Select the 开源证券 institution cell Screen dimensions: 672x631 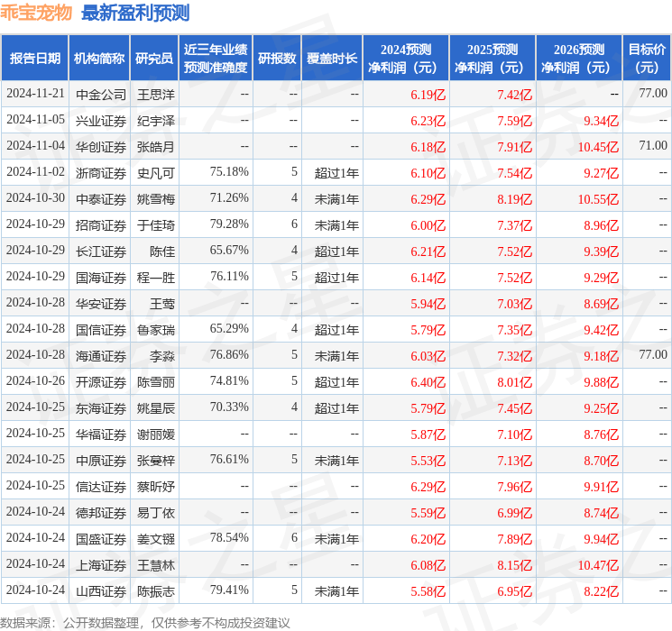[101, 382]
